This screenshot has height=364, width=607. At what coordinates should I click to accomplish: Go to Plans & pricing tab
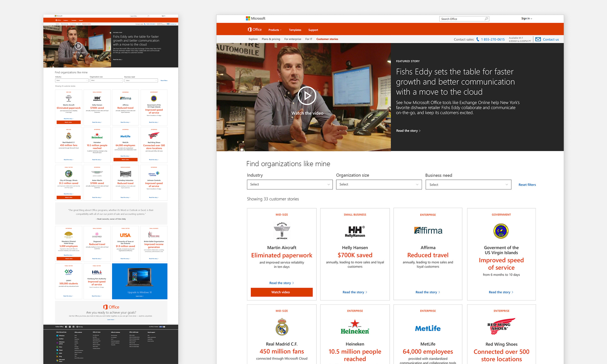point(271,39)
